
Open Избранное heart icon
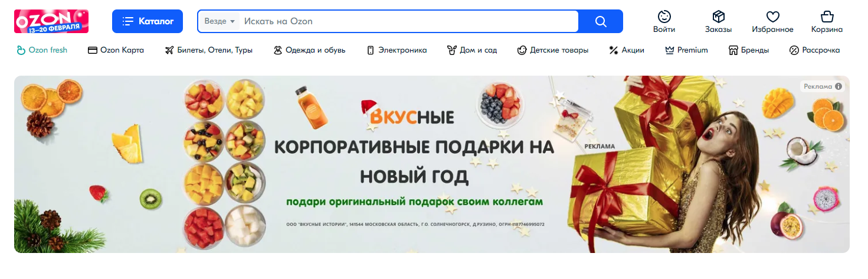772,17
